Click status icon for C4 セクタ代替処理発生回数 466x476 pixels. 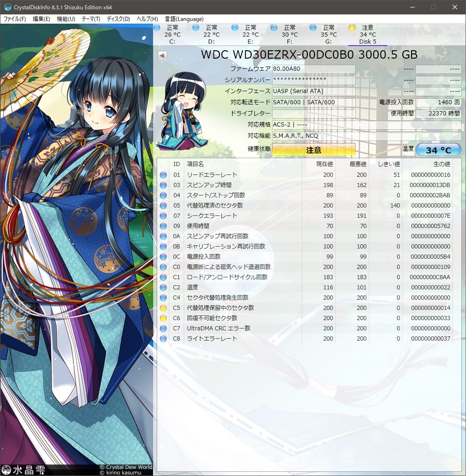click(163, 298)
